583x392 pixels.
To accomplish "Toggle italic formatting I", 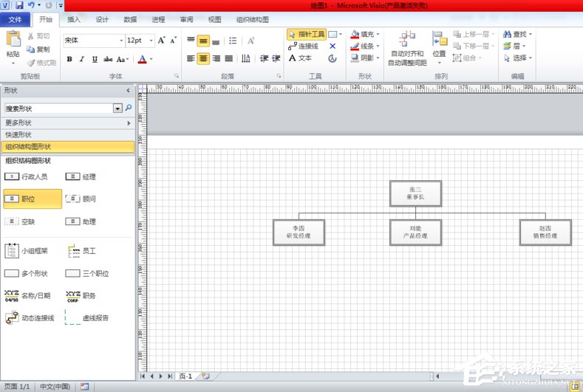I will point(82,59).
